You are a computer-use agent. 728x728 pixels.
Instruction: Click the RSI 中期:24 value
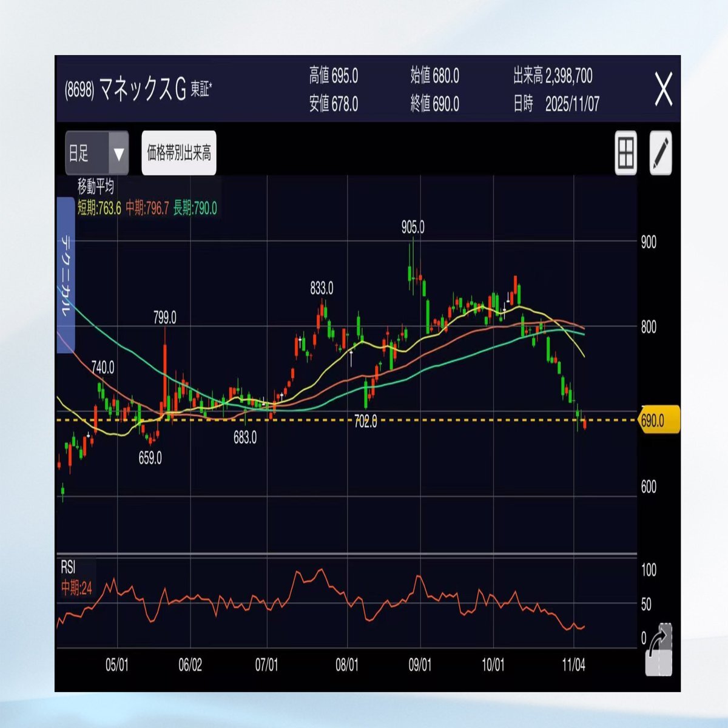pos(76,588)
